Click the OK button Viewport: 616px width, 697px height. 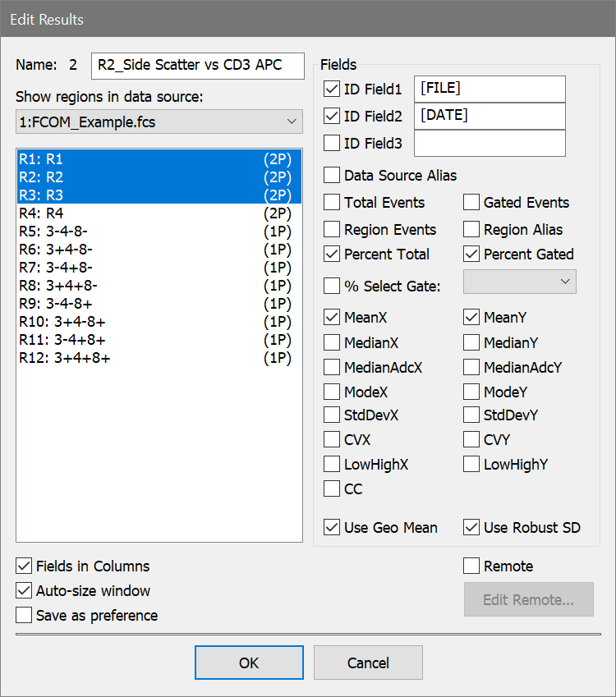(249, 663)
